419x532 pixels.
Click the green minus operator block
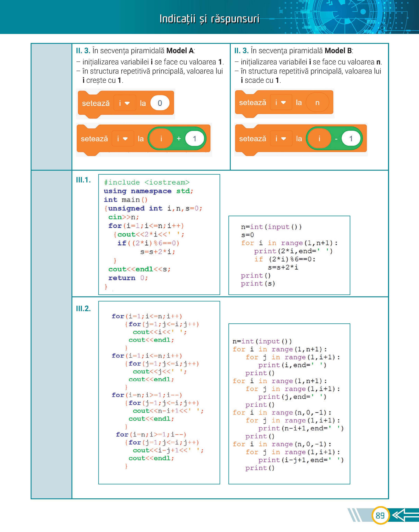pos(336,139)
